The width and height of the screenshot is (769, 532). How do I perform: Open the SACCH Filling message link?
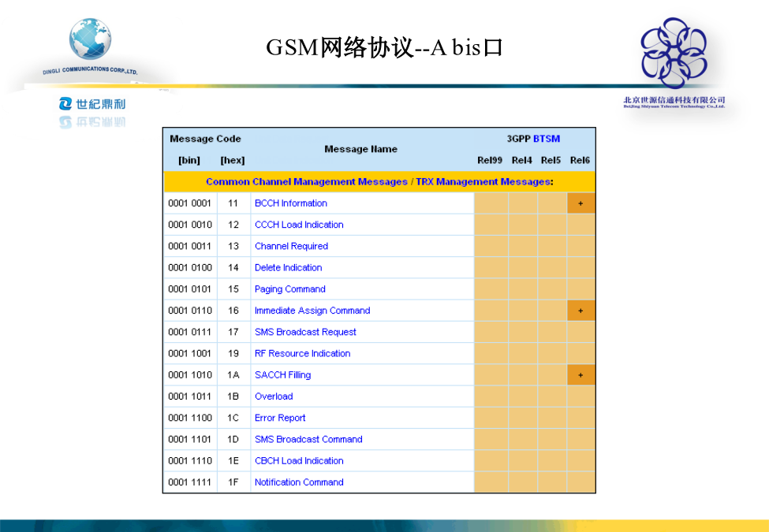pyautogui.click(x=282, y=375)
